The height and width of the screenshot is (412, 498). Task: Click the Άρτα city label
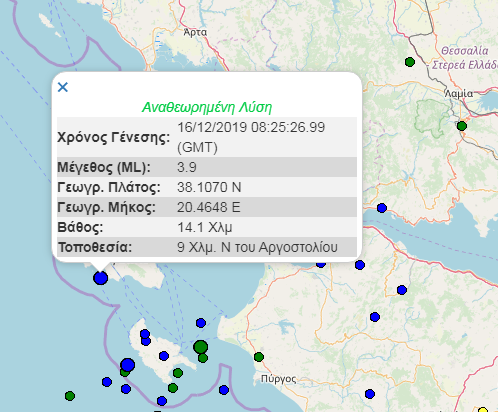point(195,32)
